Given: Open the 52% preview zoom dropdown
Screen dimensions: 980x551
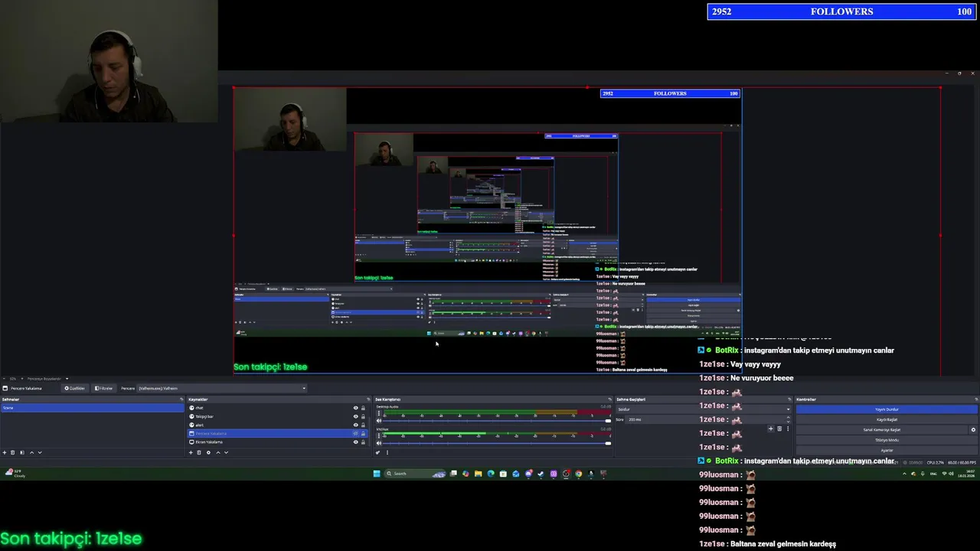Looking at the screenshot, I should coord(12,379).
